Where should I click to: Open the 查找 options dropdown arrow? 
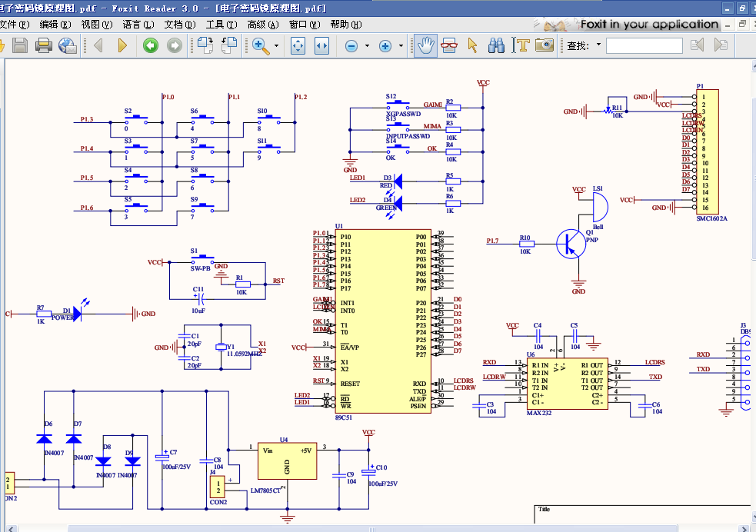coord(599,45)
